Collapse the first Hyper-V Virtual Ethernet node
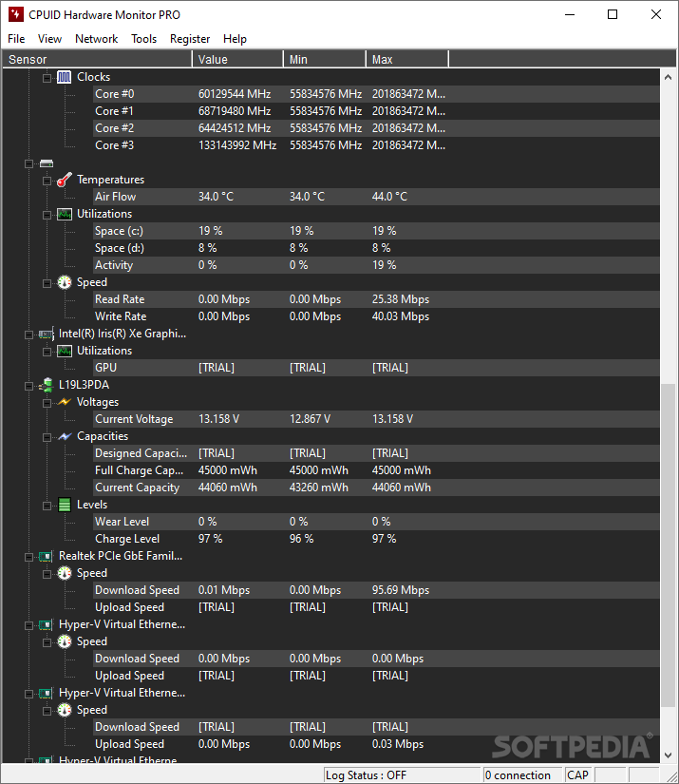Screen dimensions: 679x784 click(29, 625)
